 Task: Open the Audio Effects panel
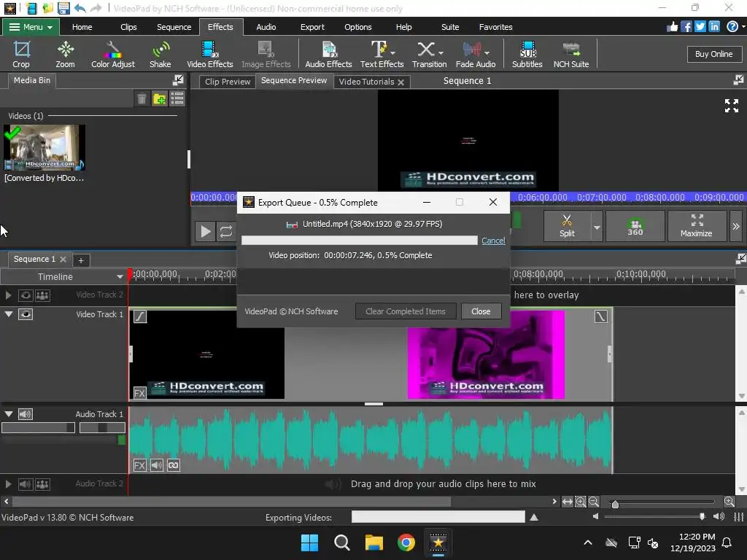click(x=328, y=54)
